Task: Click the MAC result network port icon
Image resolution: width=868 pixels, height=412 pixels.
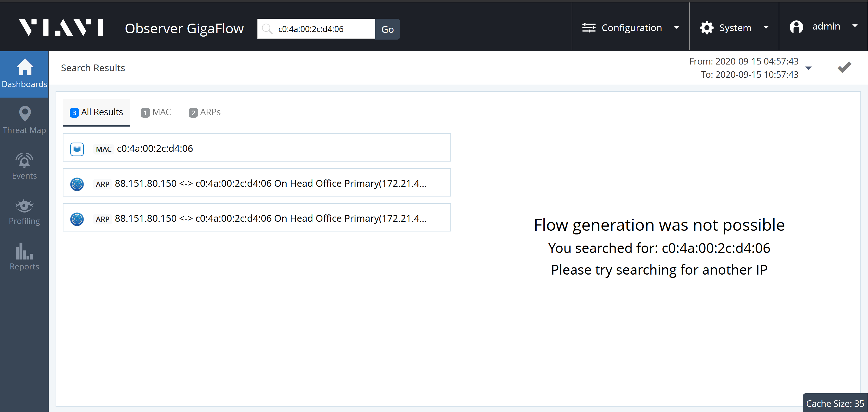Action: (77, 149)
